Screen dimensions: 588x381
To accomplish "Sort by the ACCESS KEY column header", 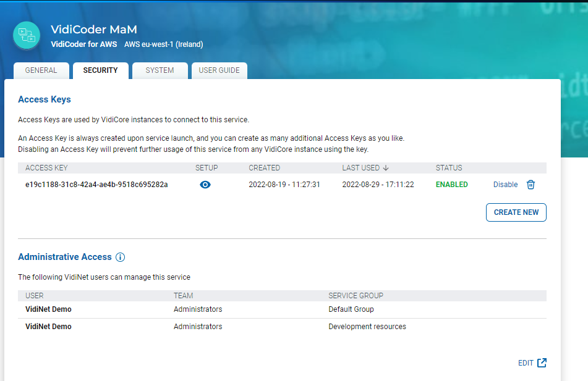I will pos(46,168).
